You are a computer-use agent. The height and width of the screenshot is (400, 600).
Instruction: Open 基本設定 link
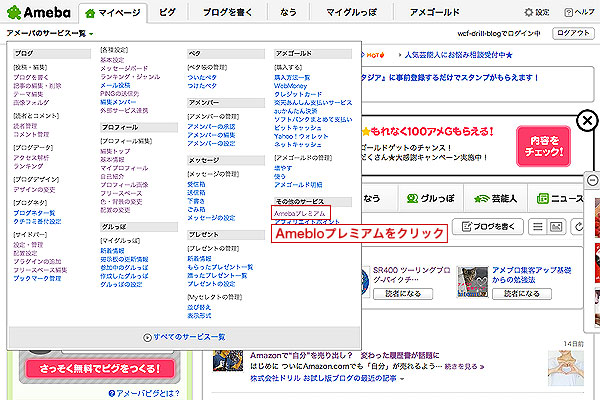[x=112, y=60]
